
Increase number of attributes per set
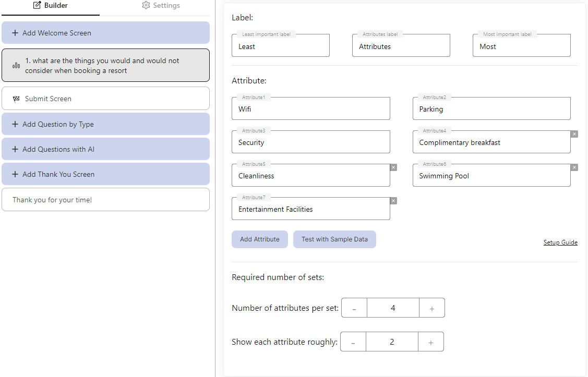tap(431, 308)
